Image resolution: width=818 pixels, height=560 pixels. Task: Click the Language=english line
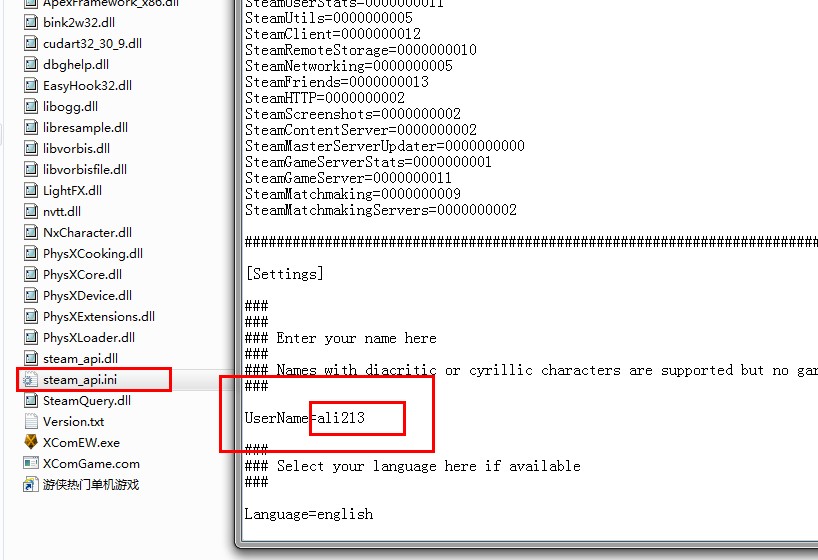click(309, 514)
